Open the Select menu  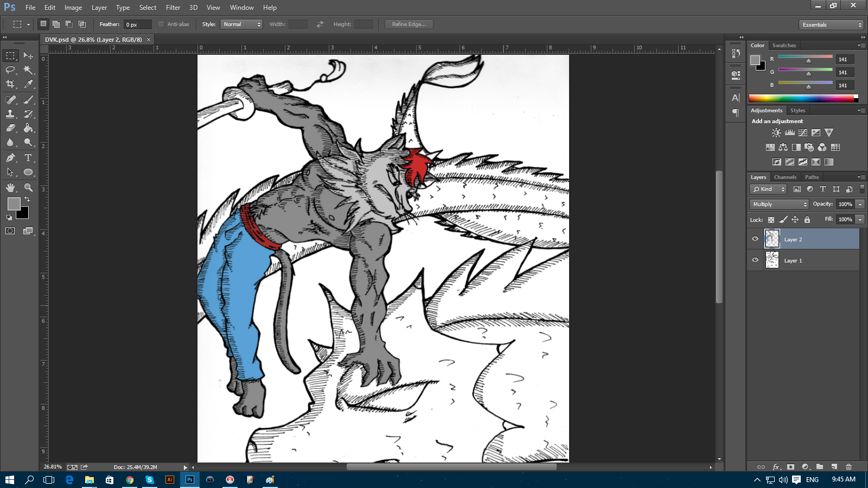tap(148, 8)
